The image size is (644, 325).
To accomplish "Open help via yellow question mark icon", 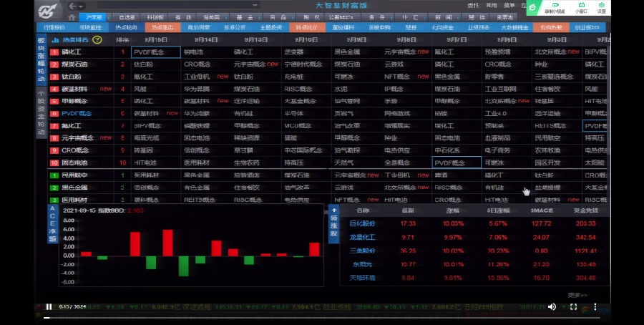I will coord(97,40).
